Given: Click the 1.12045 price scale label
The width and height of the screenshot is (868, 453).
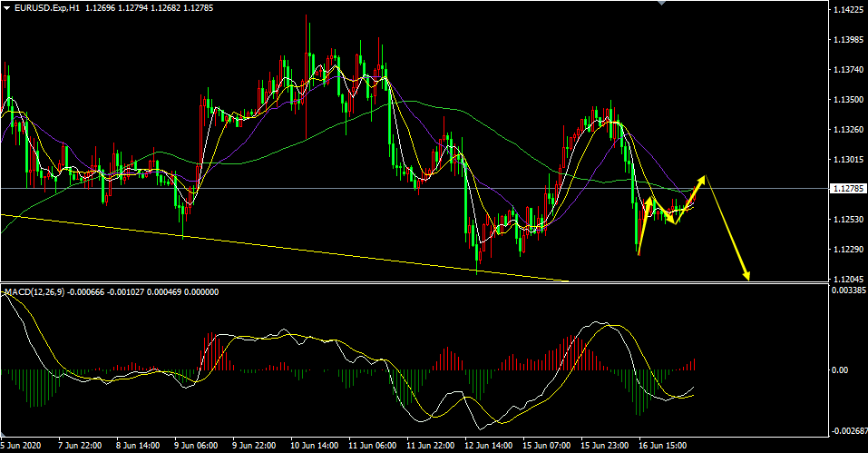Looking at the screenshot, I should pyautogui.click(x=845, y=279).
